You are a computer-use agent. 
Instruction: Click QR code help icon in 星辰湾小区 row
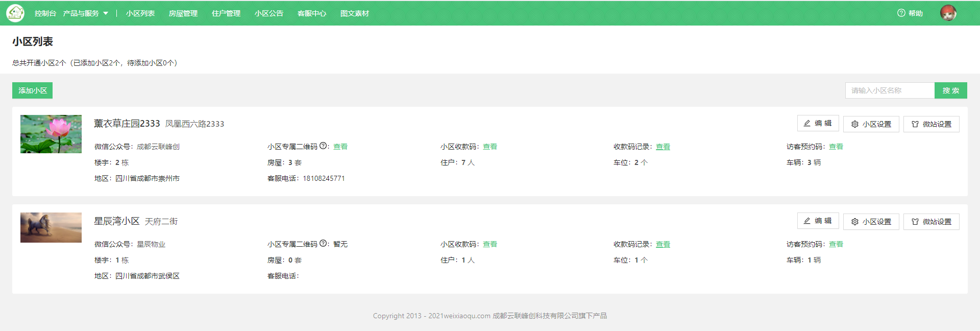point(323,243)
